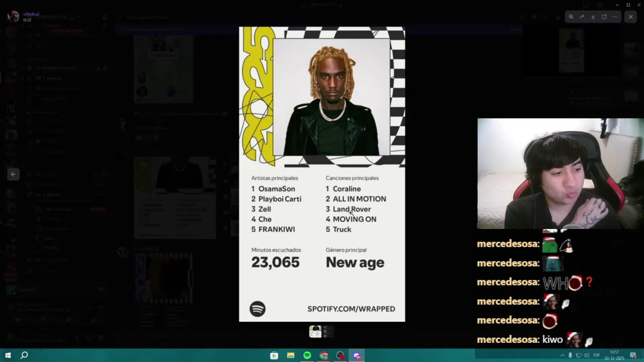Forward the image using the arrow icon
Screen dimensions: 644x362
582,17
